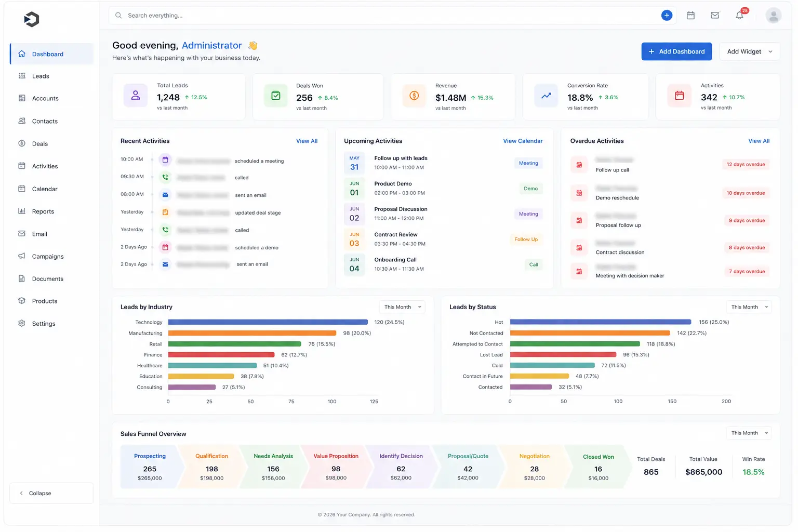
Task: Click the Contract Review Follow Up tag
Action: tap(526, 240)
